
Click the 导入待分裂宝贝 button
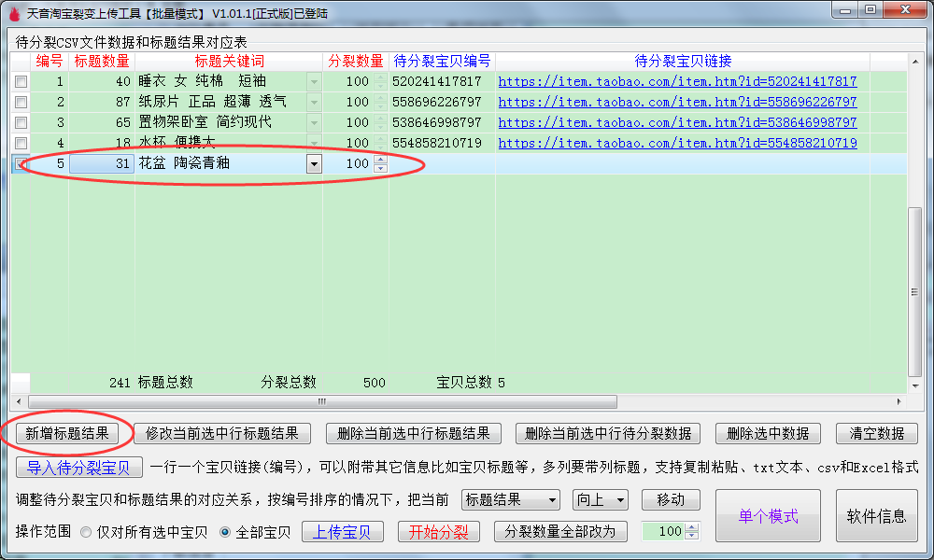pos(78,468)
